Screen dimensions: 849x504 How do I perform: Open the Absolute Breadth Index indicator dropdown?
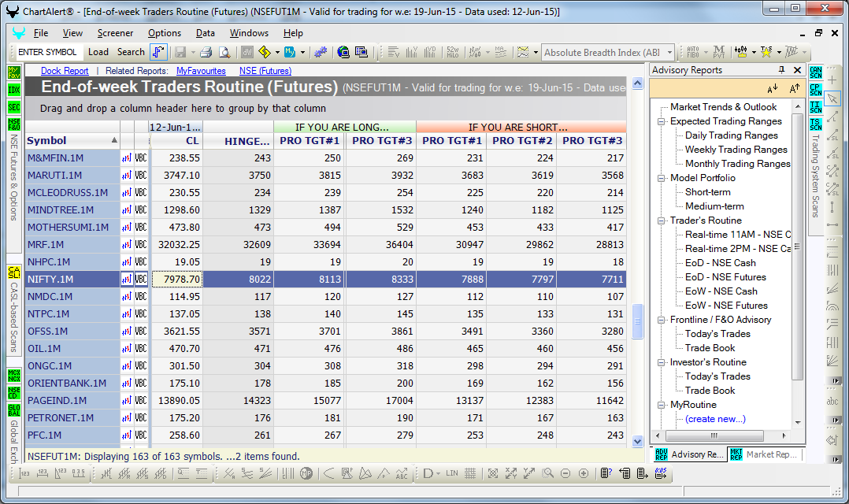pyautogui.click(x=669, y=53)
